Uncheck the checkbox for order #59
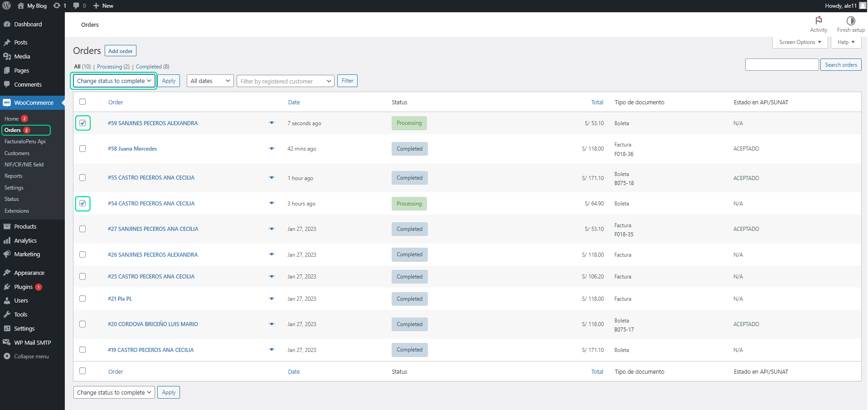The height and width of the screenshot is (410, 868). 82,123
